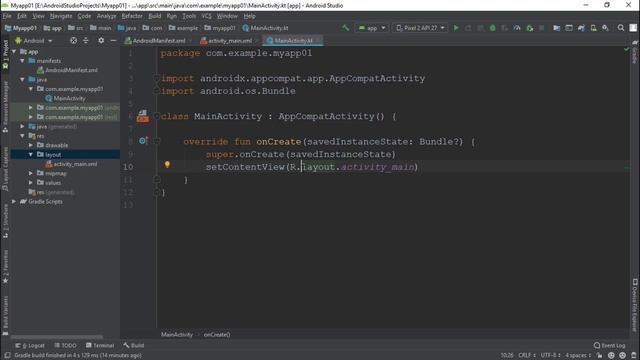Collapse all nodes in the Project panel
The image size is (640, 360).
pyautogui.click(x=86, y=40)
